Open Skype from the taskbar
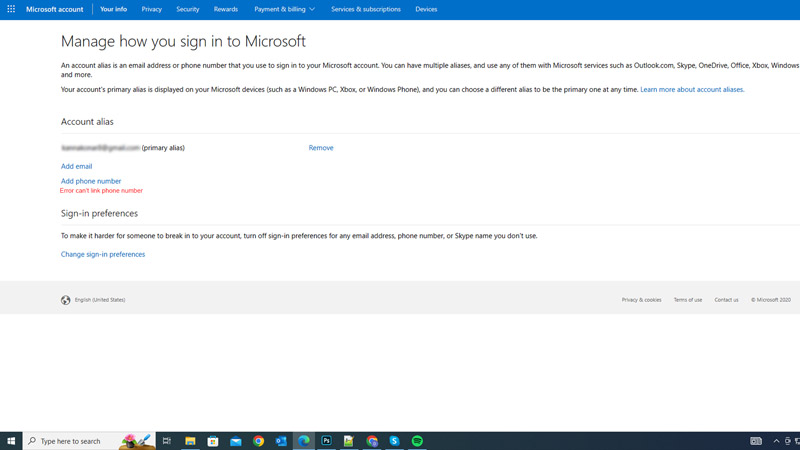This screenshot has height=450, width=800. pyautogui.click(x=394, y=441)
